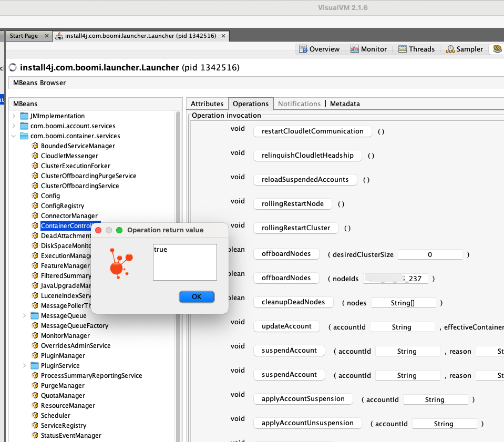
Task: Open the Overview toolbar view
Action: coord(319,49)
